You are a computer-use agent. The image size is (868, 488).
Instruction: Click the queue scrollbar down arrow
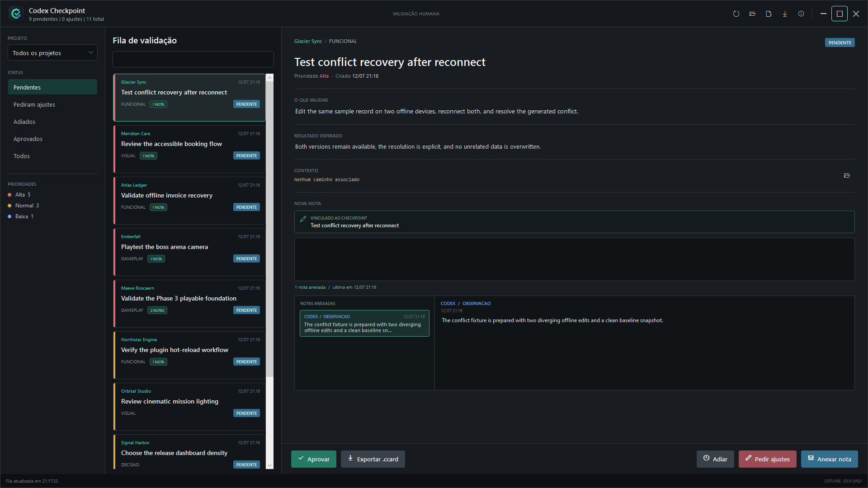point(270,465)
